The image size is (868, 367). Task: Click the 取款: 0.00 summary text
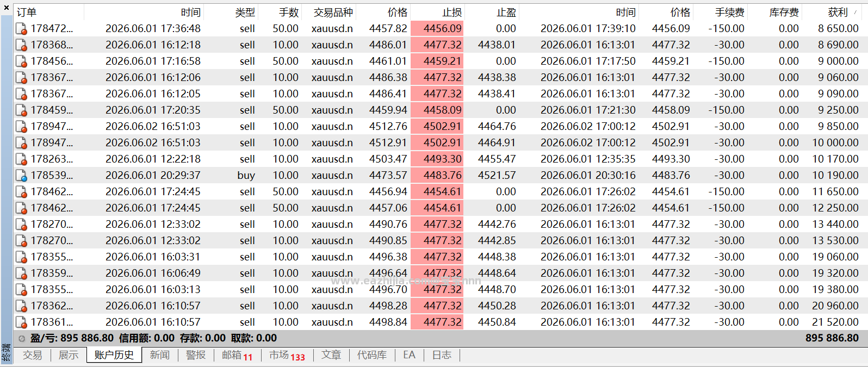254,338
